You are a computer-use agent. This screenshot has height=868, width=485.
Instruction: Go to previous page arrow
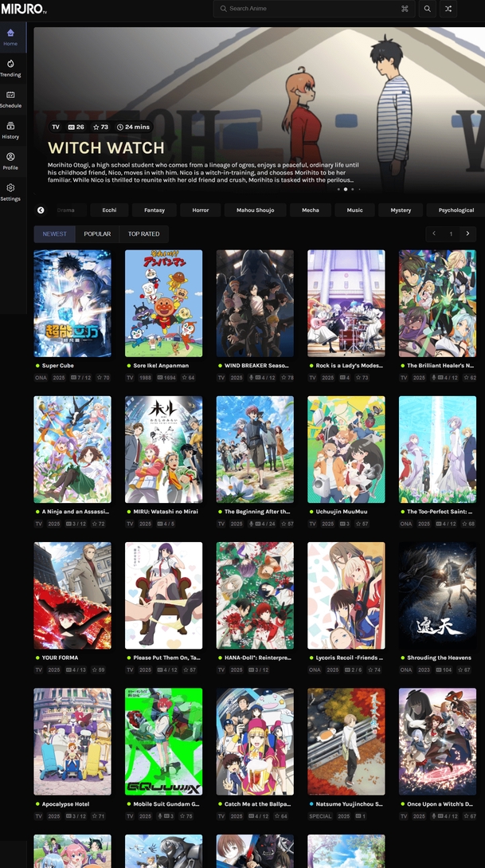pos(434,234)
